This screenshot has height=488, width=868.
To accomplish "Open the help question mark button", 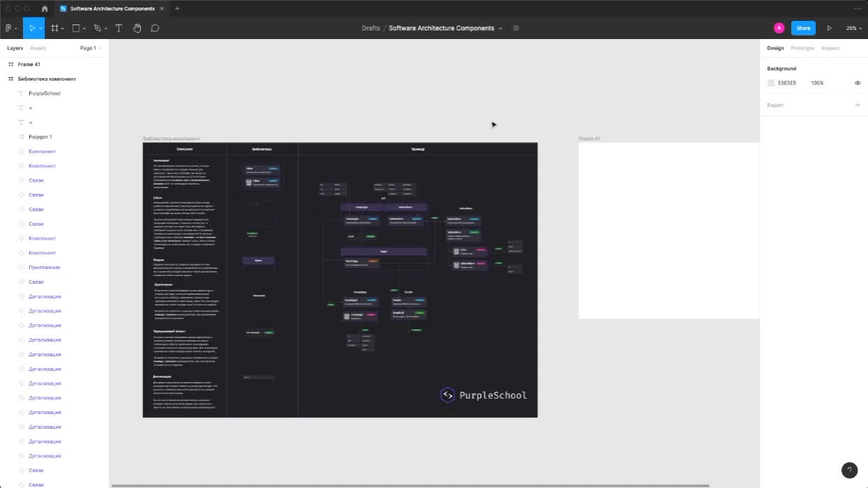I will (849, 470).
